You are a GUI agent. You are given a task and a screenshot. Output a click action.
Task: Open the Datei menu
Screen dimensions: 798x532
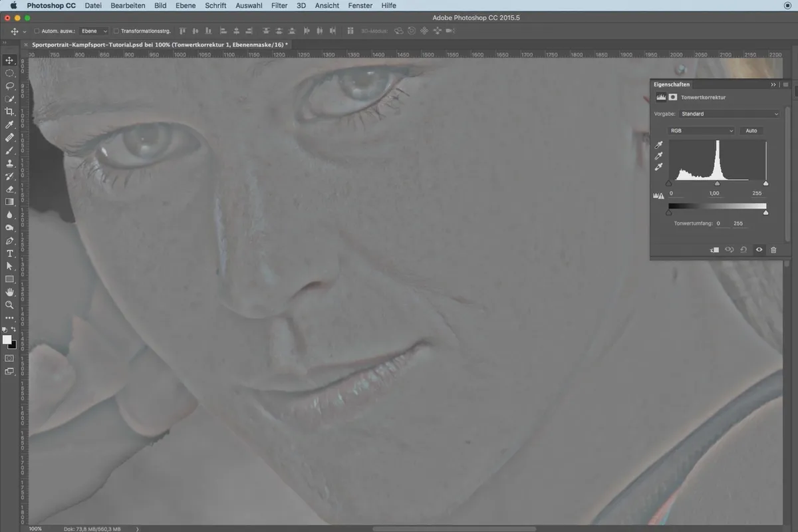[93, 5]
